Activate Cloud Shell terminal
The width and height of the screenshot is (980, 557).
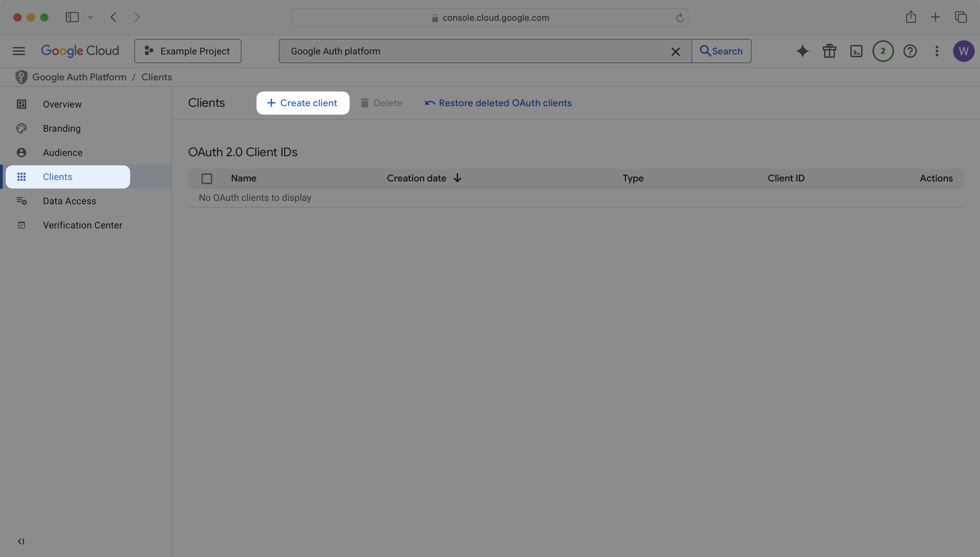coord(856,51)
